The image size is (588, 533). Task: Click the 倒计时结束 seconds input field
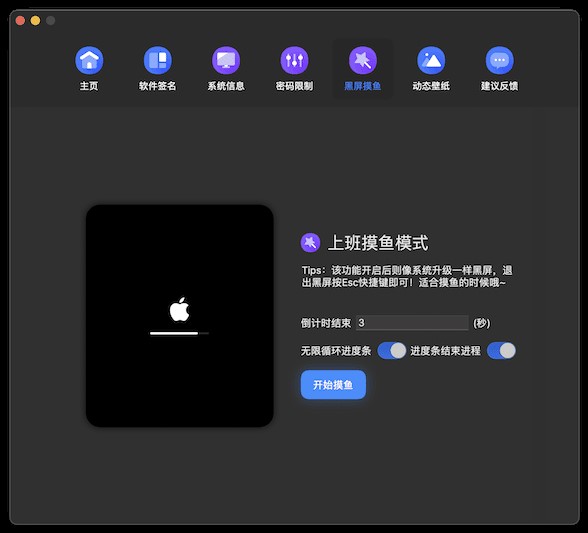412,323
